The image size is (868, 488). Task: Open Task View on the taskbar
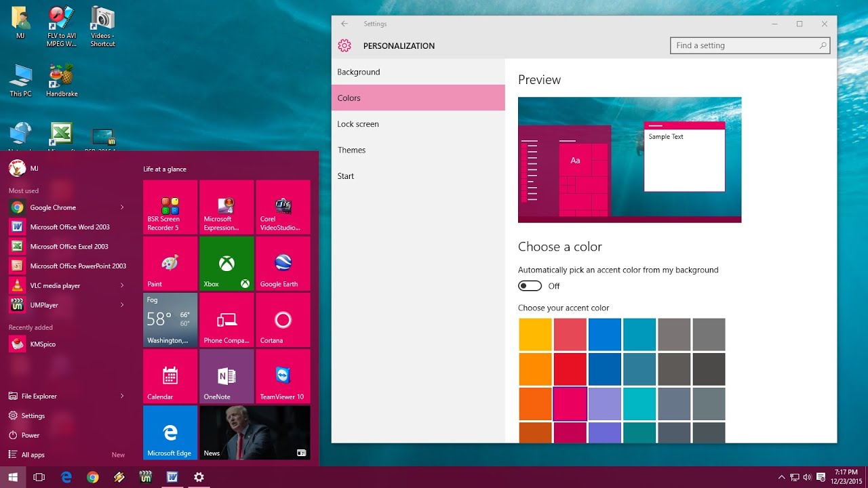tap(39, 477)
